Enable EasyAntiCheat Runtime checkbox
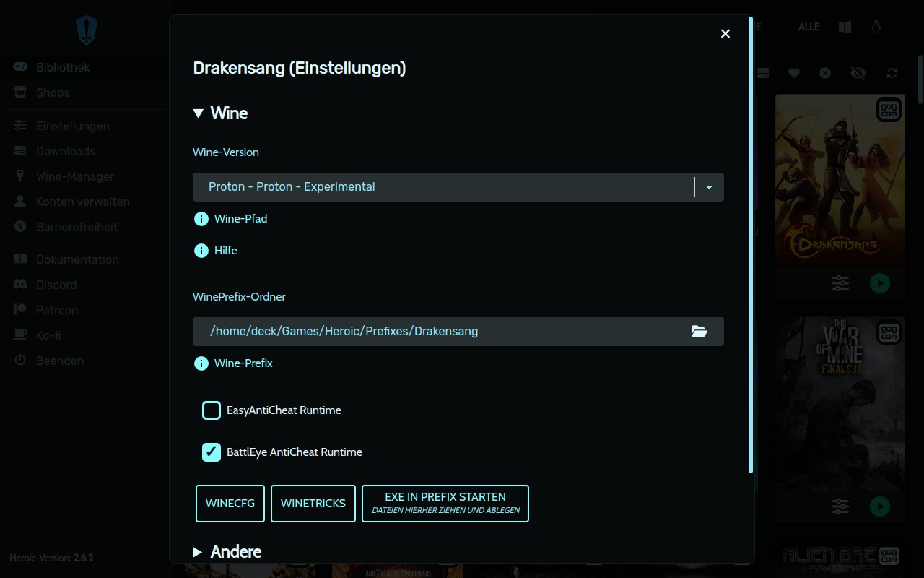The width and height of the screenshot is (924, 578). (212, 410)
